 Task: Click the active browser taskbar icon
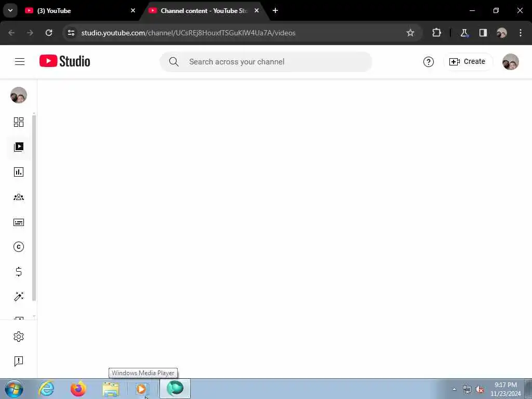pyautogui.click(x=175, y=389)
